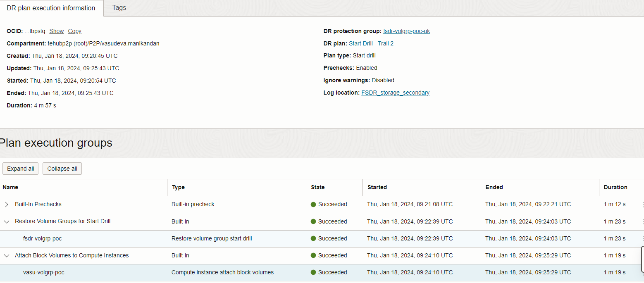Click the Name column header
The width and height of the screenshot is (644, 283).
tap(10, 187)
